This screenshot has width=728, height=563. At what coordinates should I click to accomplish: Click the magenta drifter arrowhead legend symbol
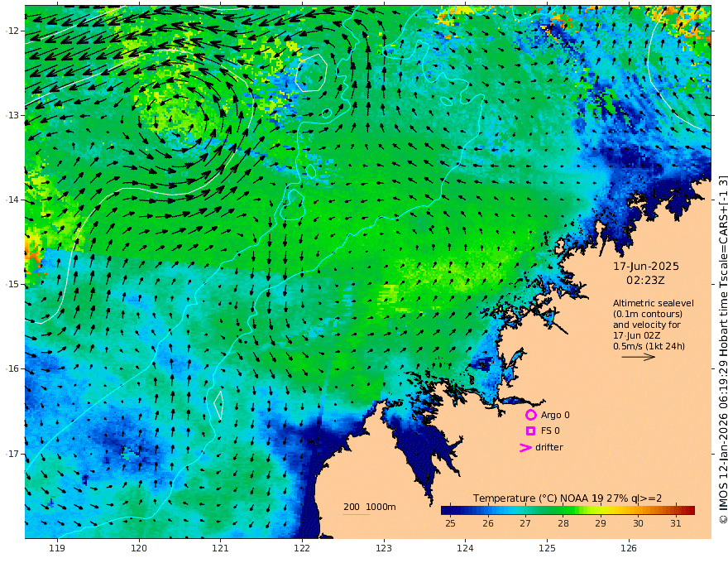pos(525,448)
